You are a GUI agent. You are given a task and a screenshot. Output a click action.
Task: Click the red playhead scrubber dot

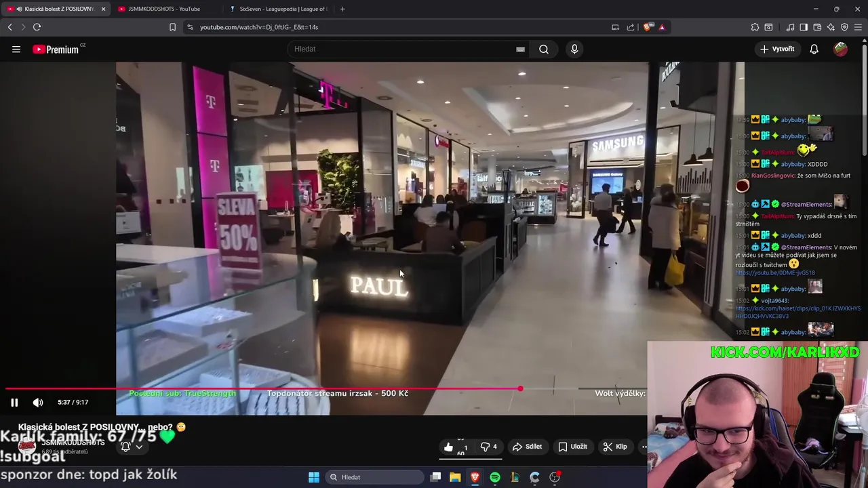[520, 389]
